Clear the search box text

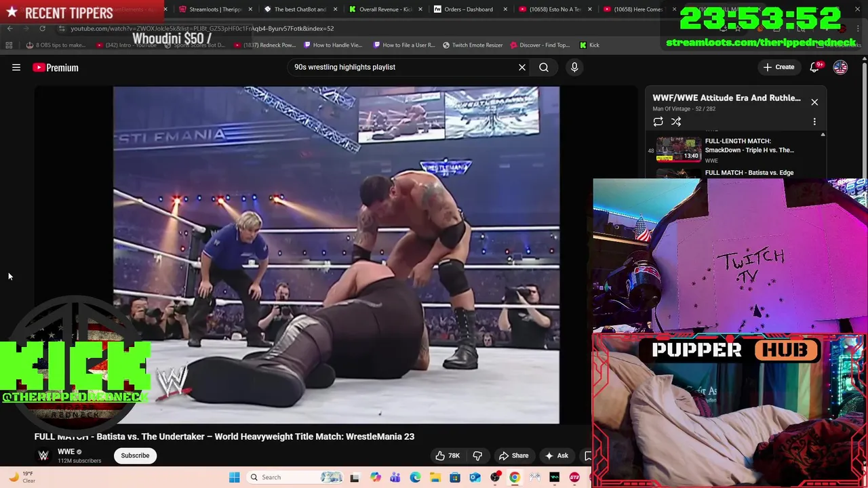click(522, 67)
